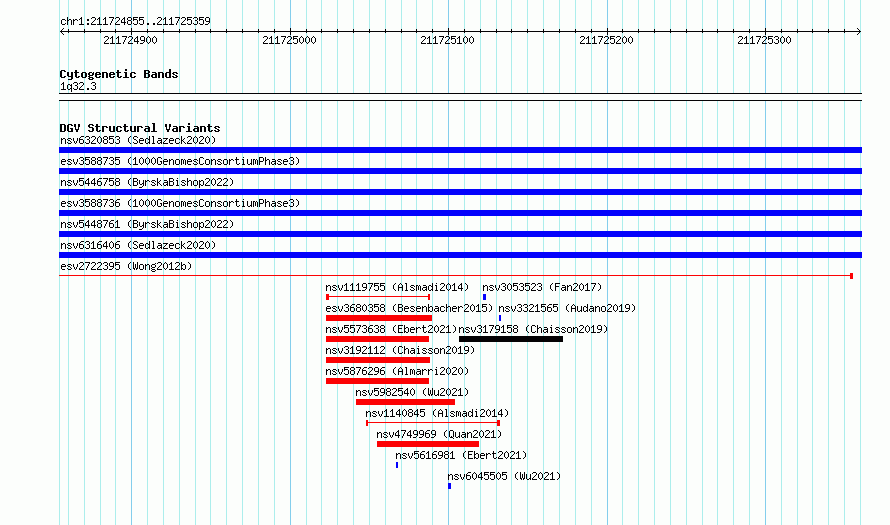Click the blue bar under nsv6316406
The image size is (890, 525).
click(x=460, y=255)
